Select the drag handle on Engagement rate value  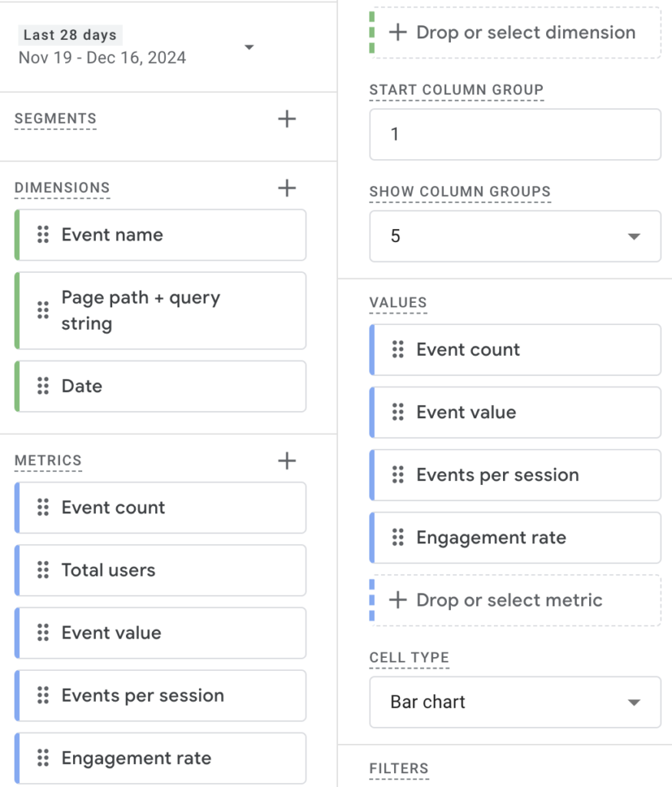point(398,537)
